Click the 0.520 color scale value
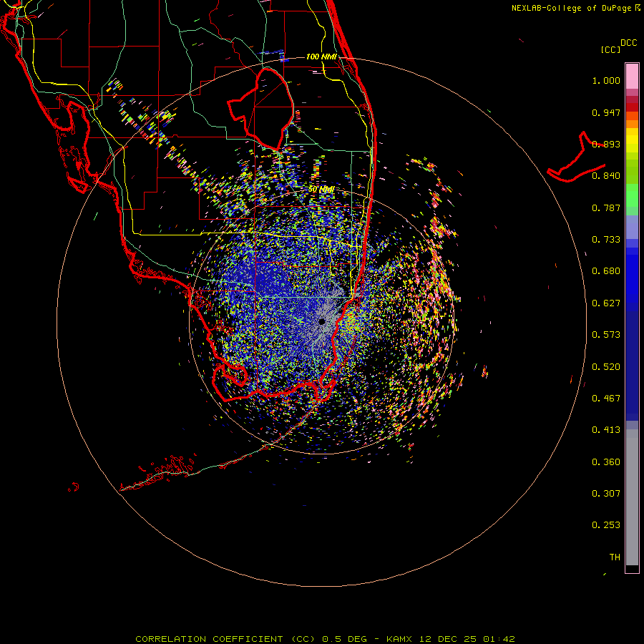 [606, 367]
